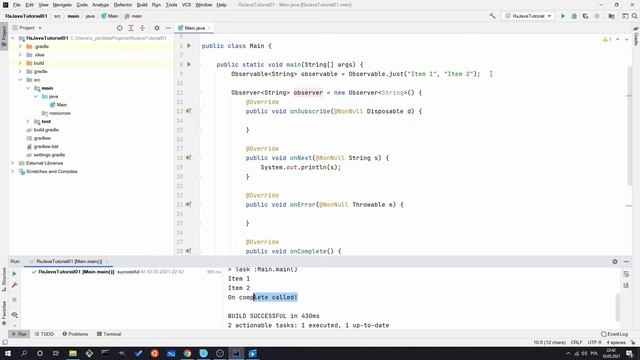Select RxJavaTutorial01 [Main.main()] run tab
The width and height of the screenshot is (640, 360).
point(69,261)
